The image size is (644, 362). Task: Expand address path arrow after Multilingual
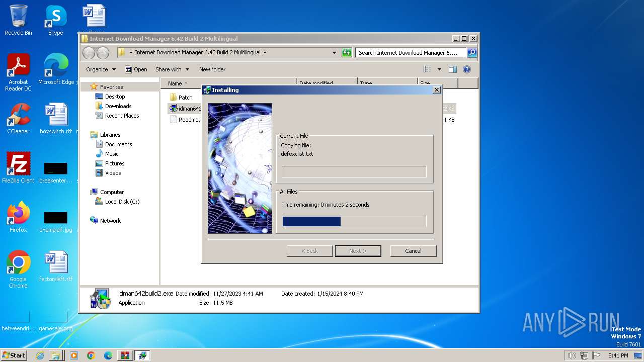pos(265,52)
